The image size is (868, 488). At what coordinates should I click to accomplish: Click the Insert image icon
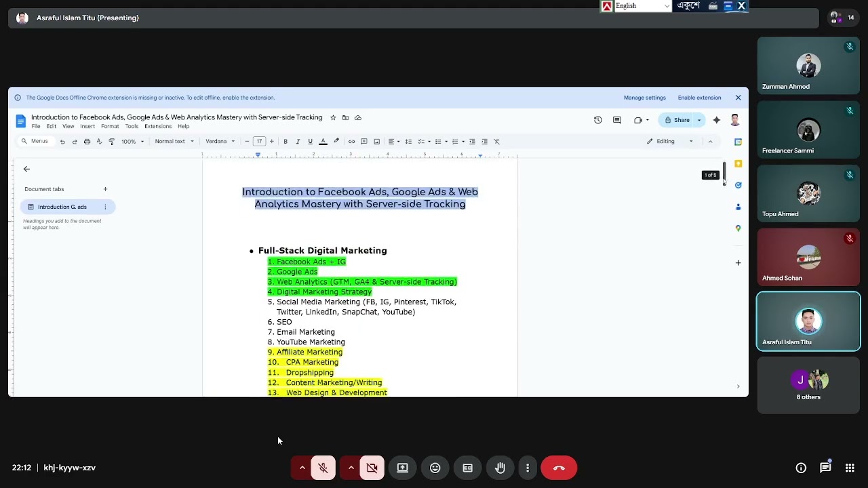(377, 142)
